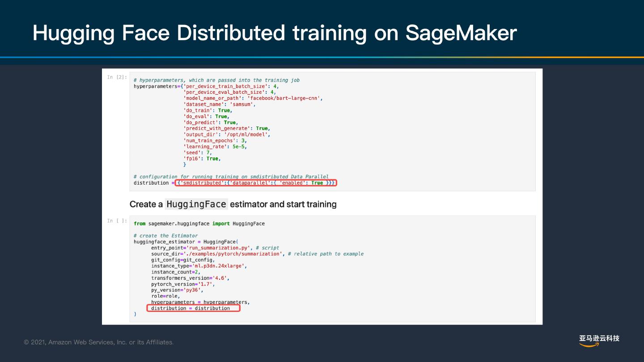Click the entry_point='run_summarization.py' line
This screenshot has width=644, height=362.
pyautogui.click(x=215, y=248)
